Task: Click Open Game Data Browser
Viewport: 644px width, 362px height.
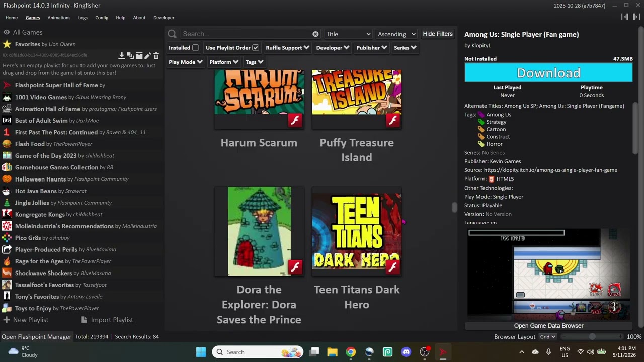Action: click(548, 326)
